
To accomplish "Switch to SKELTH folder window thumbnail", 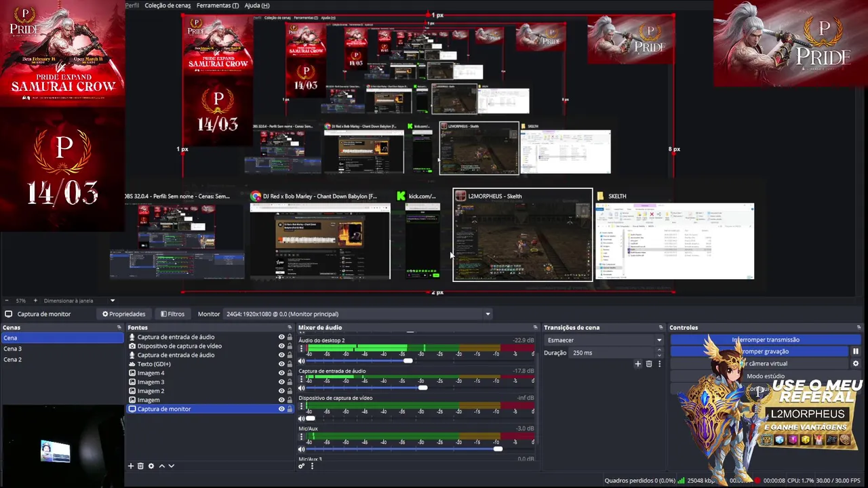I will click(674, 235).
